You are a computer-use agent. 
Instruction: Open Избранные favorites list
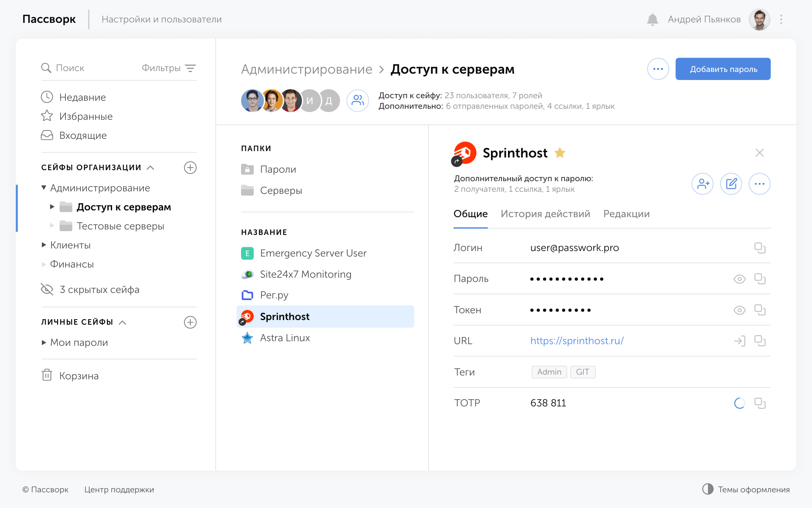[x=77, y=116]
